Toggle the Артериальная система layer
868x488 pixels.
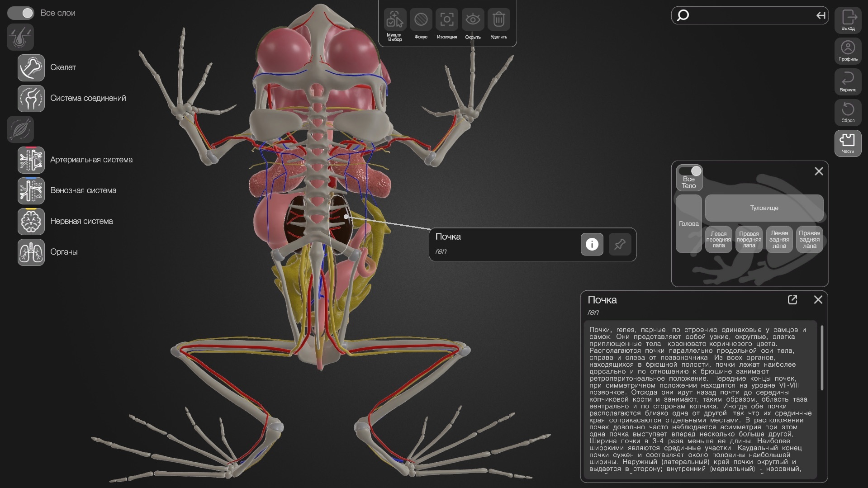click(31, 160)
